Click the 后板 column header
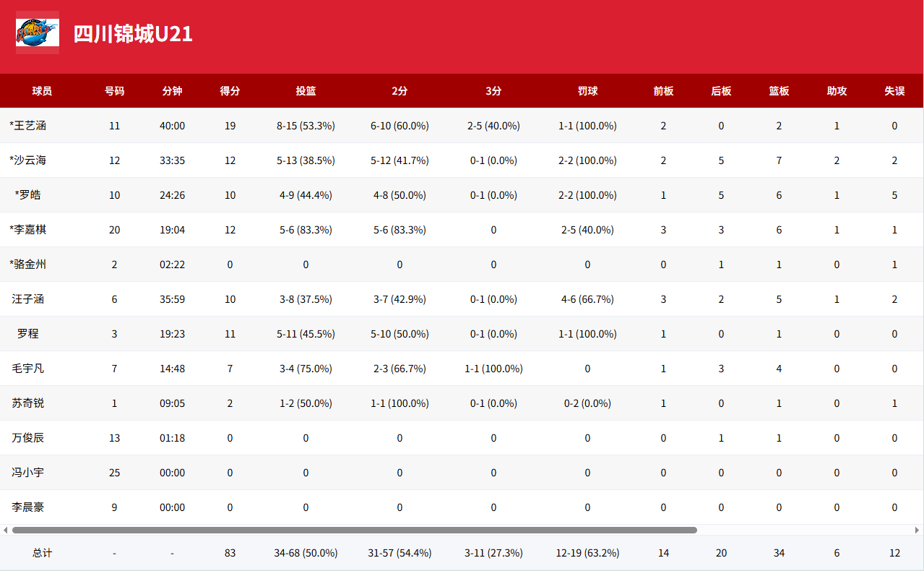This screenshot has width=924, height=571. (x=721, y=91)
